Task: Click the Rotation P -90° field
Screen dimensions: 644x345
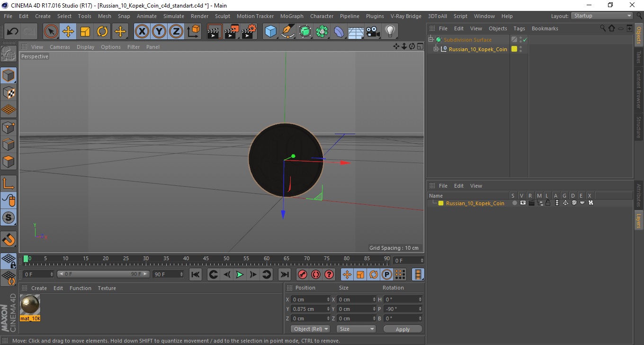Action: click(x=402, y=309)
